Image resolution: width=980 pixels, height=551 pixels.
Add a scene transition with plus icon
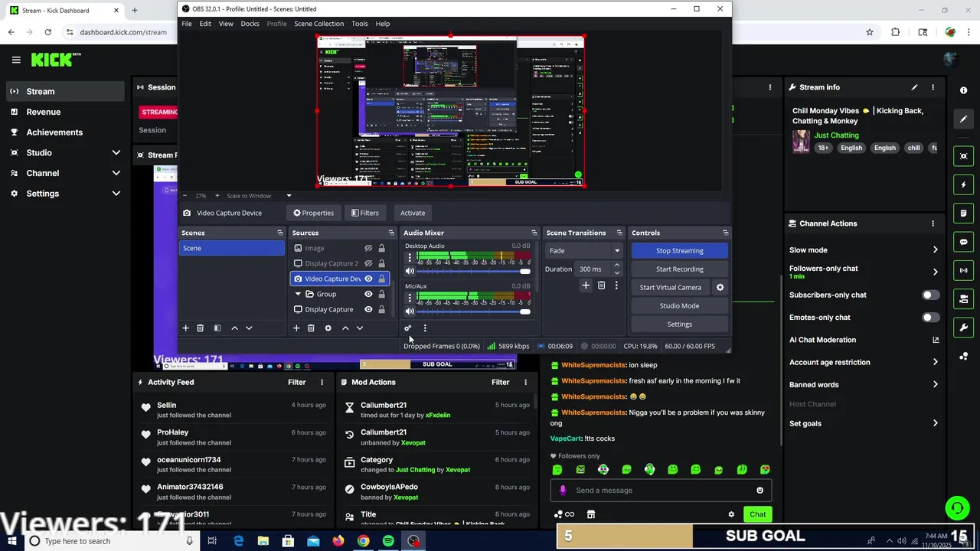pos(586,285)
